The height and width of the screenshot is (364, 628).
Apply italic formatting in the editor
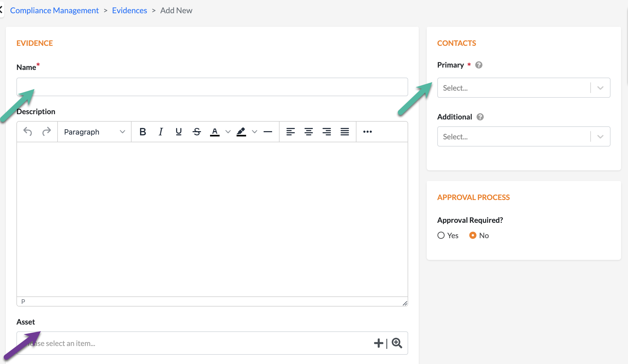[x=160, y=132]
